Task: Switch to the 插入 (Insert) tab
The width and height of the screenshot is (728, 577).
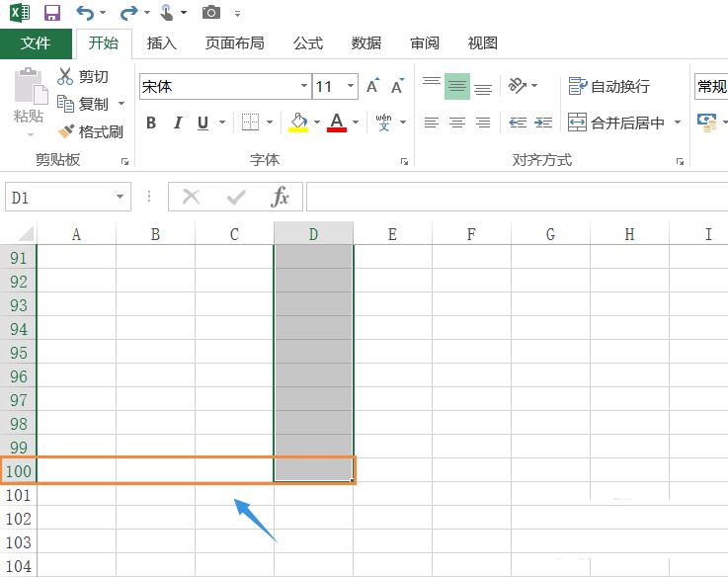Action: 161,43
